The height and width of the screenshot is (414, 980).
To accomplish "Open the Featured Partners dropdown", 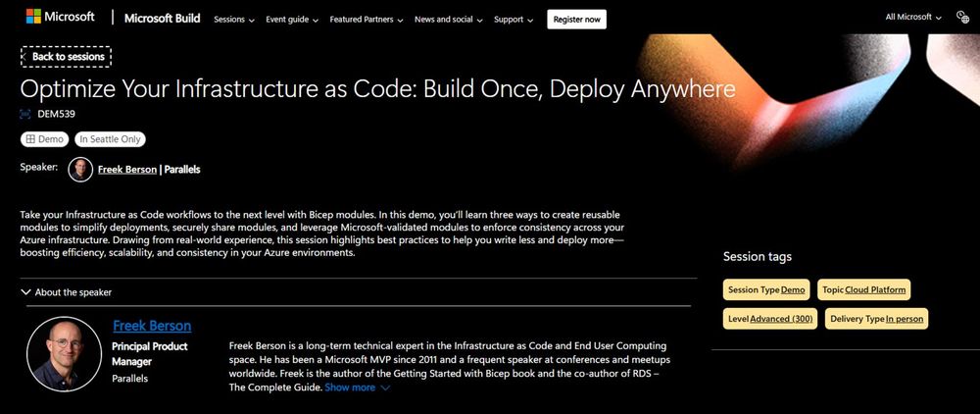I will (367, 20).
